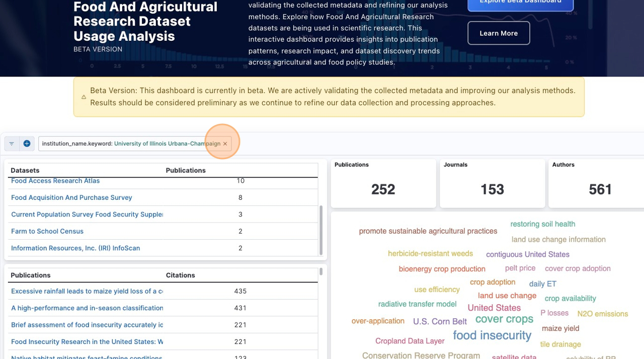
Task: Select 'over-application' tag
Action: 378,321
